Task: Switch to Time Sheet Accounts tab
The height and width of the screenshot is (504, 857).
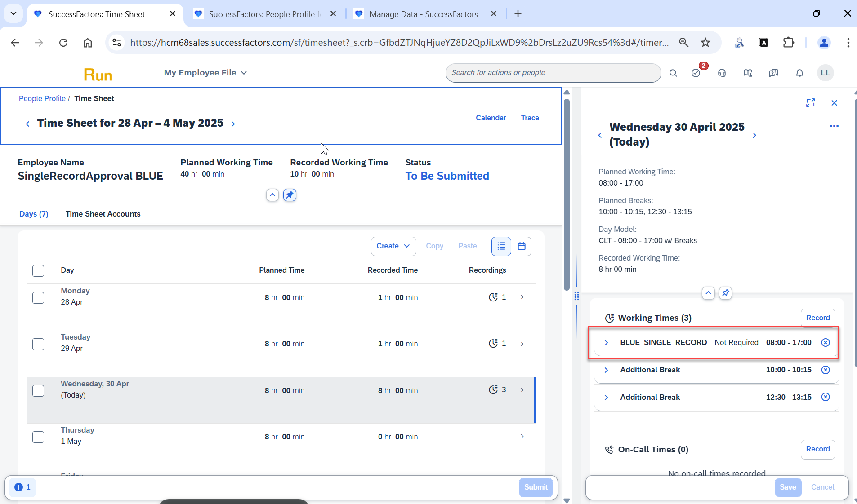Action: 103,214
